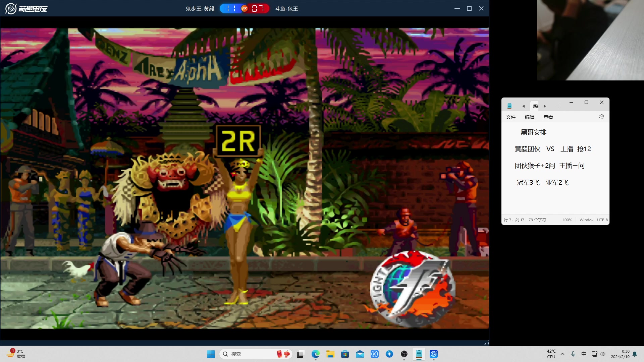The image size is (644, 362).
Task: Click the webcam feed thumbnail
Action: (x=590, y=40)
